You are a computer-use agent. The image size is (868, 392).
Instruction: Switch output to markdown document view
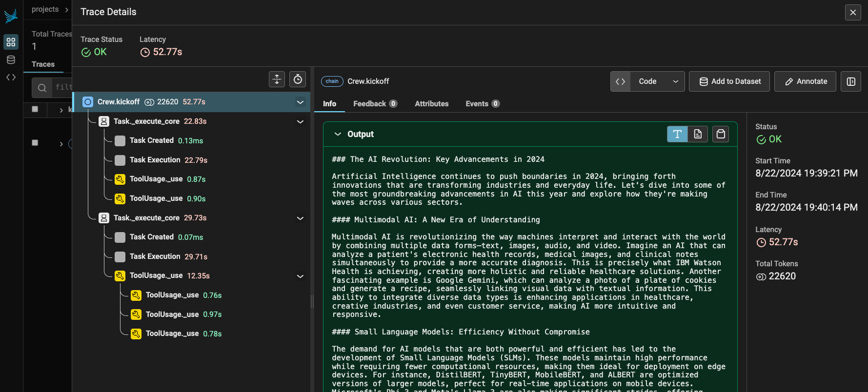pyautogui.click(x=698, y=134)
